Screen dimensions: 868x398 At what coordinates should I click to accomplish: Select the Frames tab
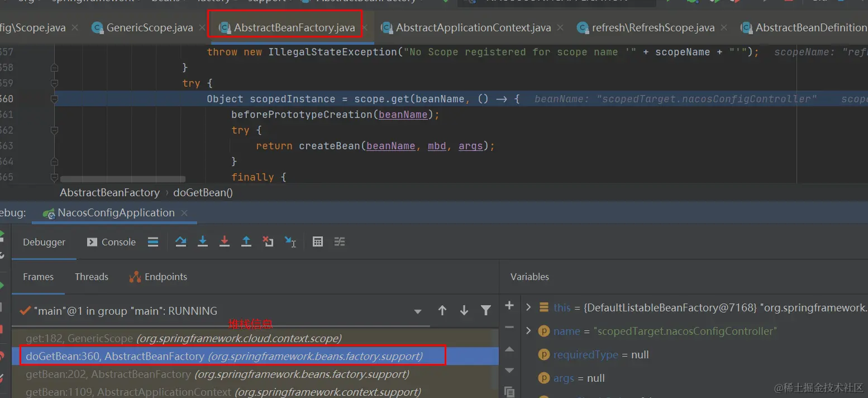(x=38, y=277)
